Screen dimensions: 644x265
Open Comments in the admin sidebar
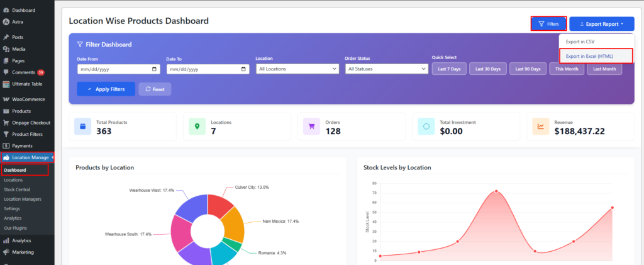coord(23,72)
